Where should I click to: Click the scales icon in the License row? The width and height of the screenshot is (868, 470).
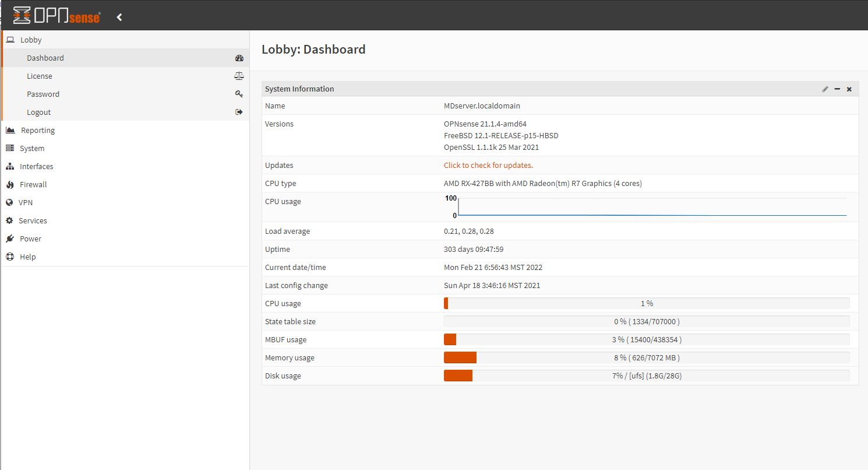pyautogui.click(x=239, y=76)
